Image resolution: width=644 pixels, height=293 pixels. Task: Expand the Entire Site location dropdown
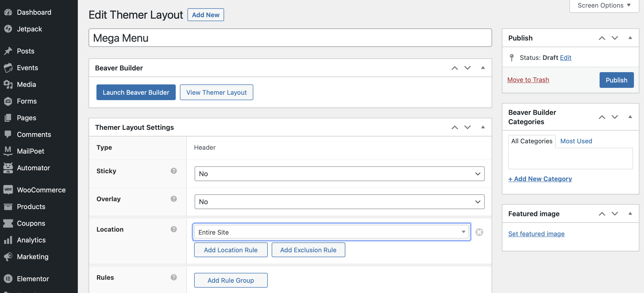[331, 232]
